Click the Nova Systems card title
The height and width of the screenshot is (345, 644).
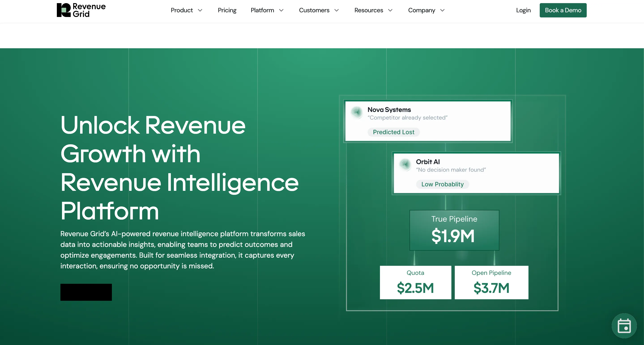(389, 109)
